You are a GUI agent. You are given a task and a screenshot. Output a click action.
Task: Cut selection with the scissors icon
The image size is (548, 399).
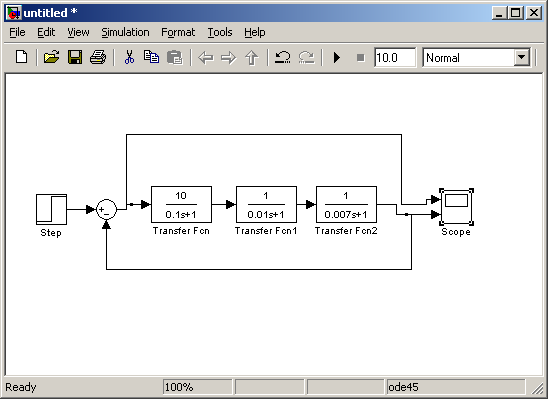pos(129,57)
